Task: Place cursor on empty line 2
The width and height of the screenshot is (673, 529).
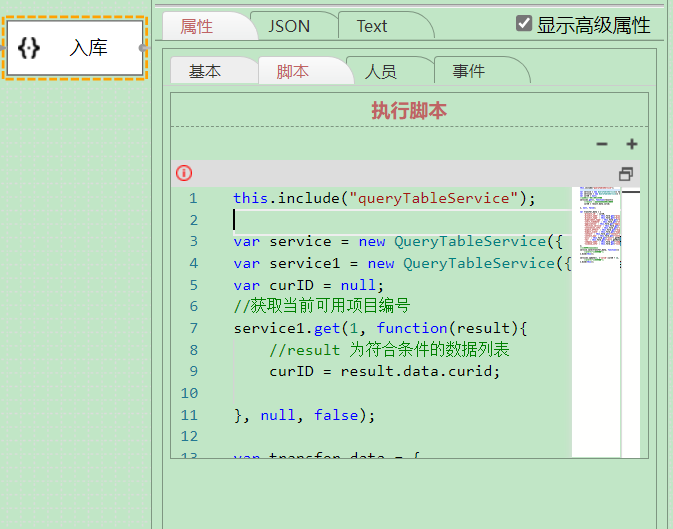Action: (400, 220)
